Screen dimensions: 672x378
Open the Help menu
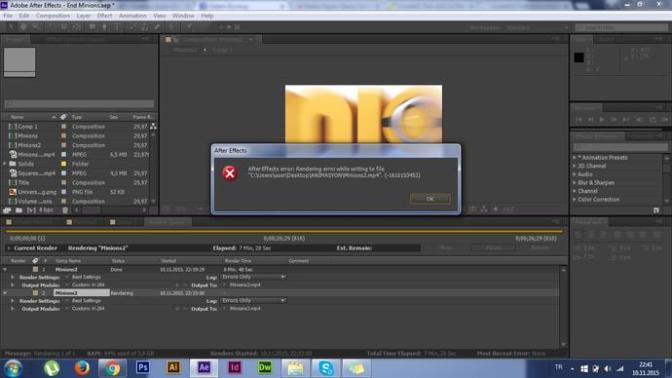pyautogui.click(x=207, y=16)
